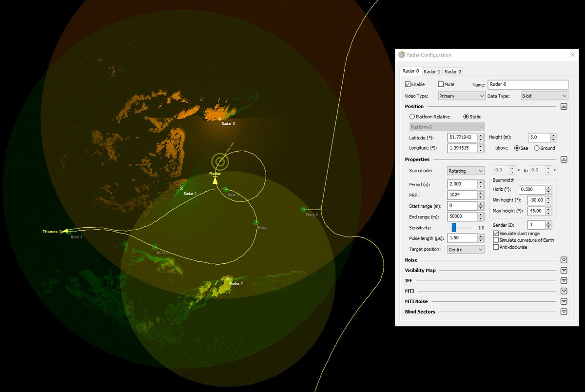Select the Radar-2 site marker on map

[227, 279]
